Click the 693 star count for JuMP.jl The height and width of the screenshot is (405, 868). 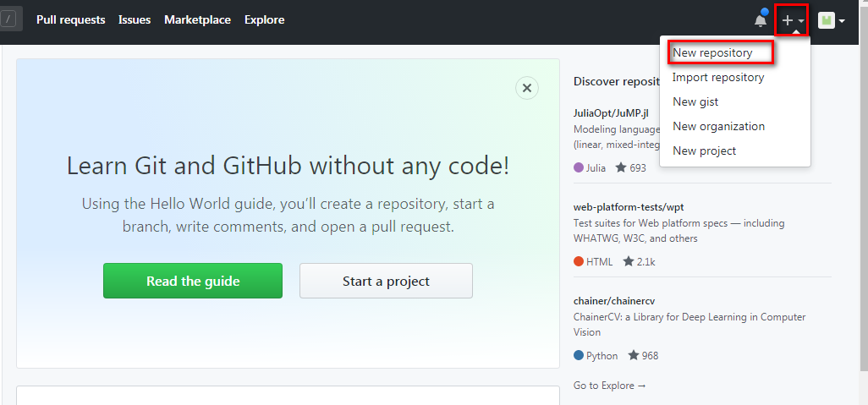631,167
